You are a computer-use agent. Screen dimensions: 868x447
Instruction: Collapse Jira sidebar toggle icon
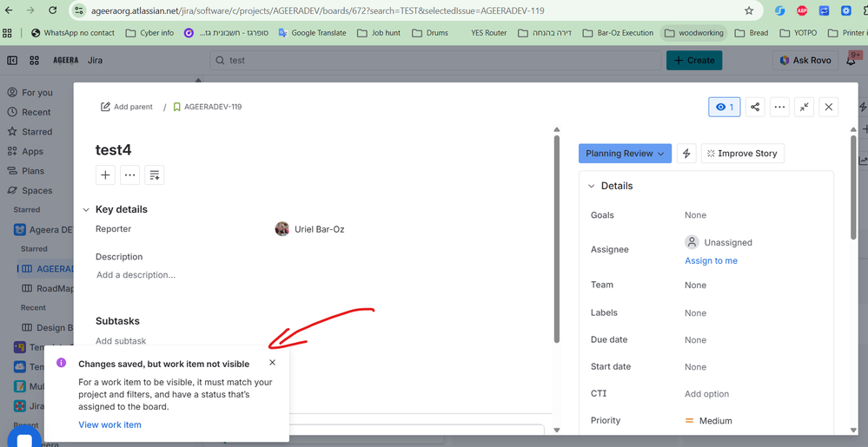pos(13,60)
